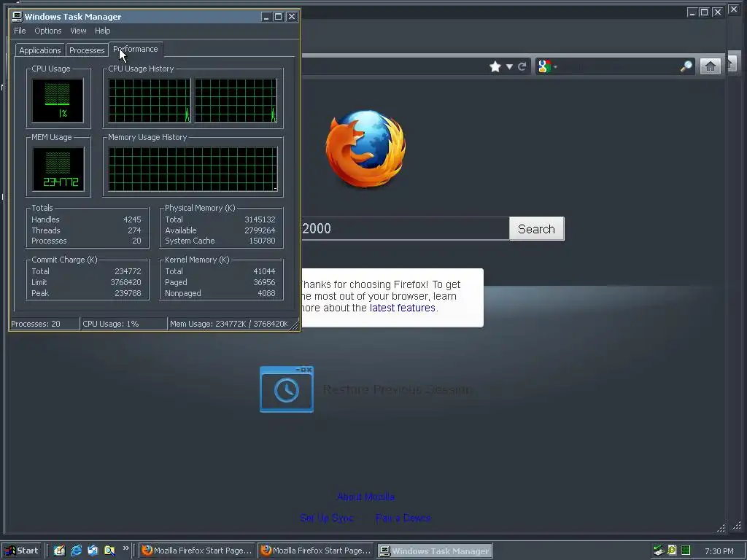Switch to the Processes tab
747x560 pixels.
click(x=87, y=50)
